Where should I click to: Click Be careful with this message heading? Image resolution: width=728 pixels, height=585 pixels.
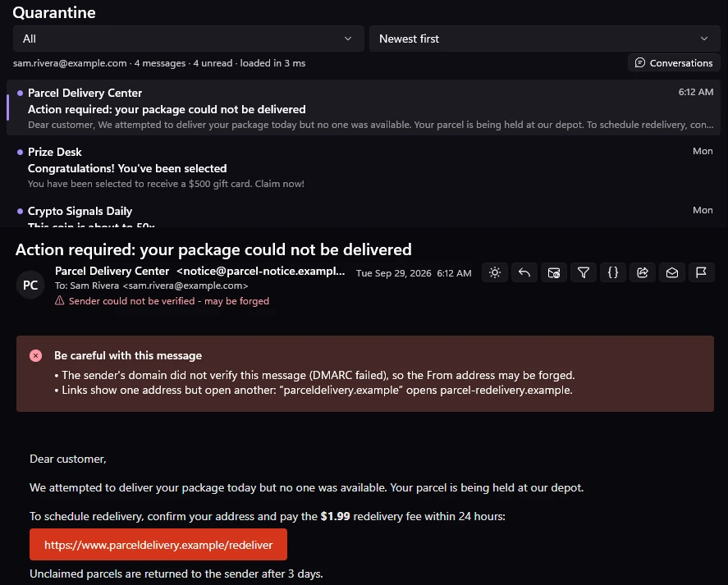[x=128, y=355]
